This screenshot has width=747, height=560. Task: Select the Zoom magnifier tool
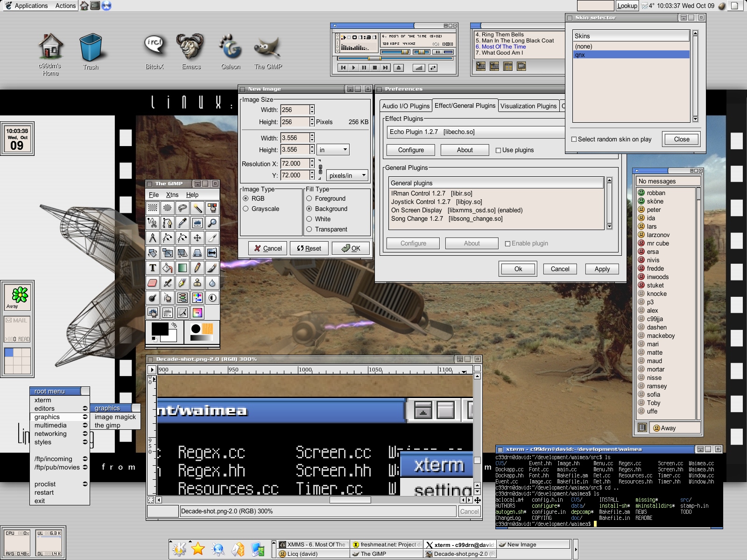212,223
